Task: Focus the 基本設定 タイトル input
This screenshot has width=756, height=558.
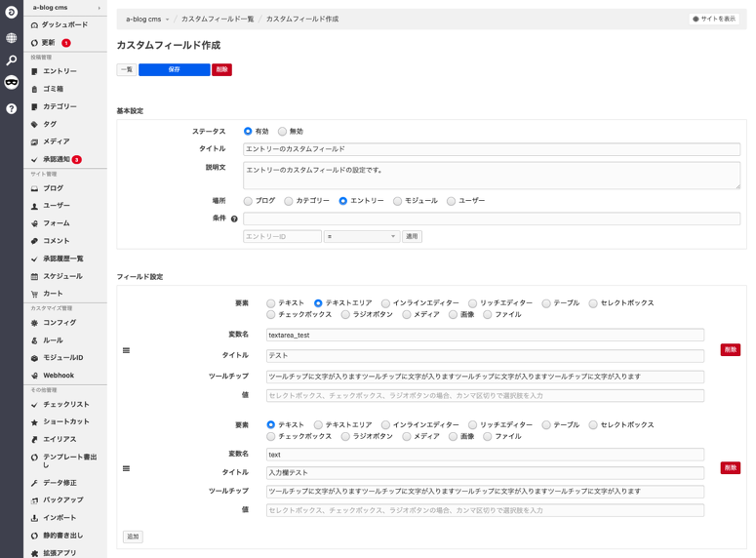Action: 492,149
